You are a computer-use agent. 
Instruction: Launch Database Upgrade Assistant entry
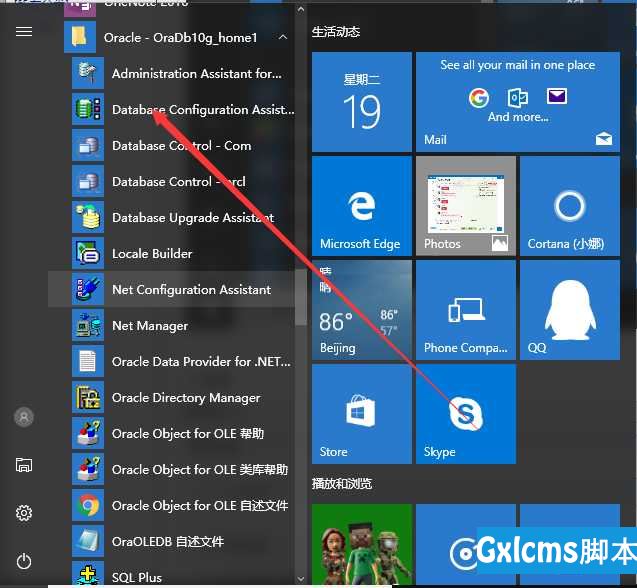(x=172, y=217)
